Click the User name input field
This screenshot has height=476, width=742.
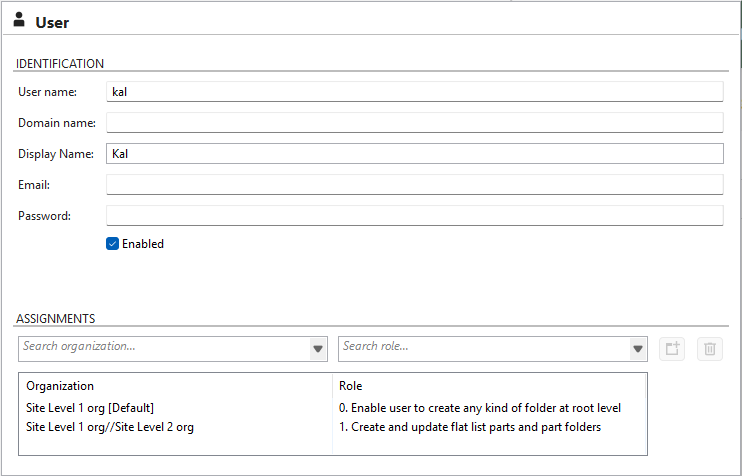[x=414, y=92]
